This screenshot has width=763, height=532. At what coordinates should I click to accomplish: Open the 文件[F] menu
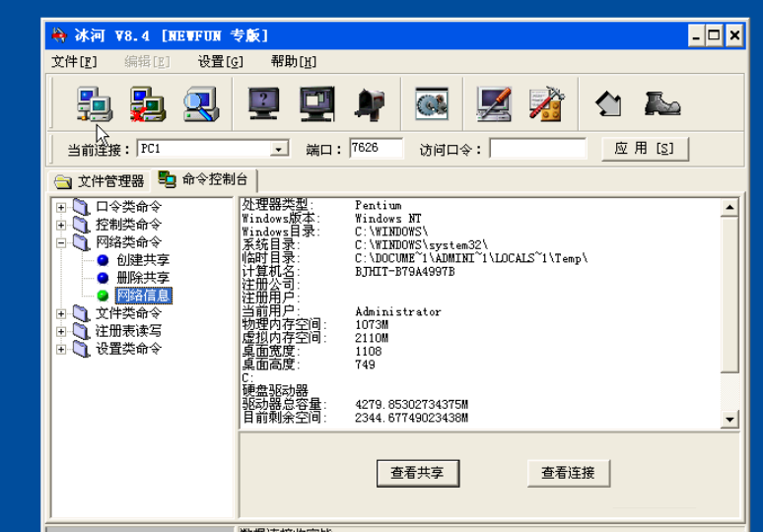pyautogui.click(x=74, y=62)
